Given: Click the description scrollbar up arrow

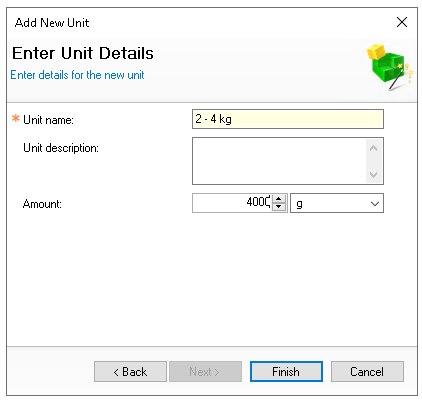Looking at the screenshot, I should [373, 148].
